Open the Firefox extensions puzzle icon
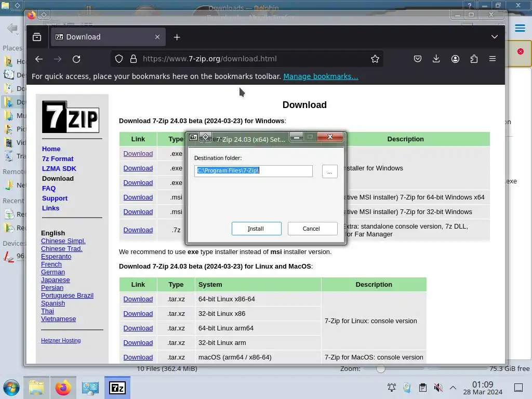This screenshot has height=399, width=532. pos(474,59)
